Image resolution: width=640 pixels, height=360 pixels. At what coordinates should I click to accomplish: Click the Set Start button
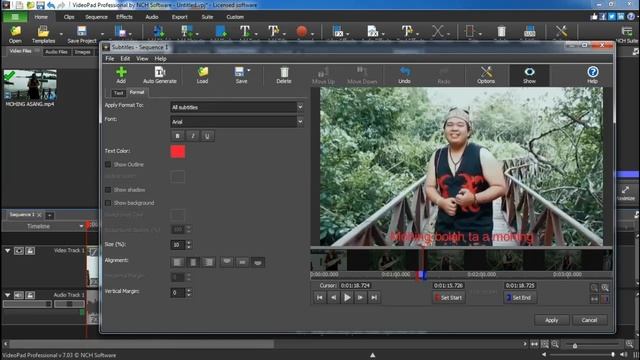click(x=448, y=298)
